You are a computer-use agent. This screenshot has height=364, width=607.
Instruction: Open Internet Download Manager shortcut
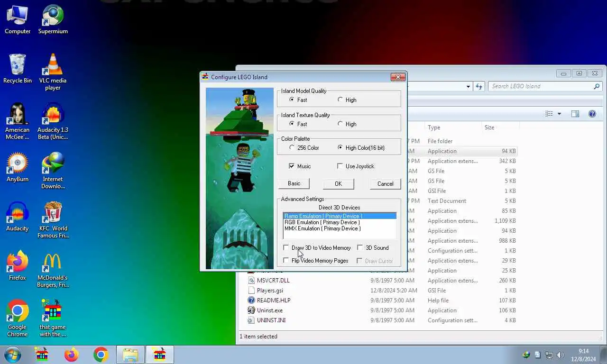(x=53, y=171)
